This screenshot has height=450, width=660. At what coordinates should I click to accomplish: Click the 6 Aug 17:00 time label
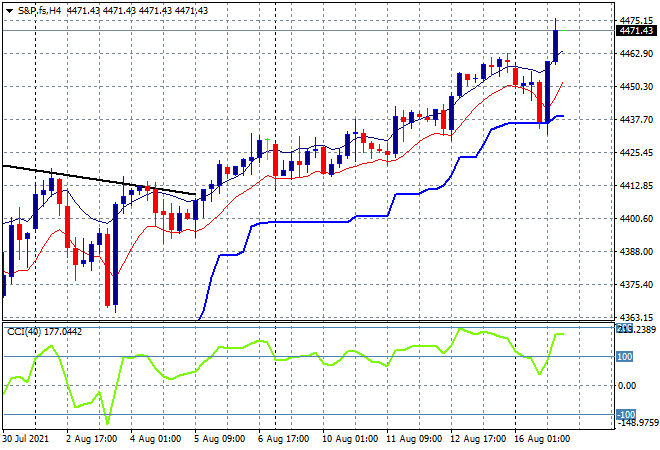283,439
